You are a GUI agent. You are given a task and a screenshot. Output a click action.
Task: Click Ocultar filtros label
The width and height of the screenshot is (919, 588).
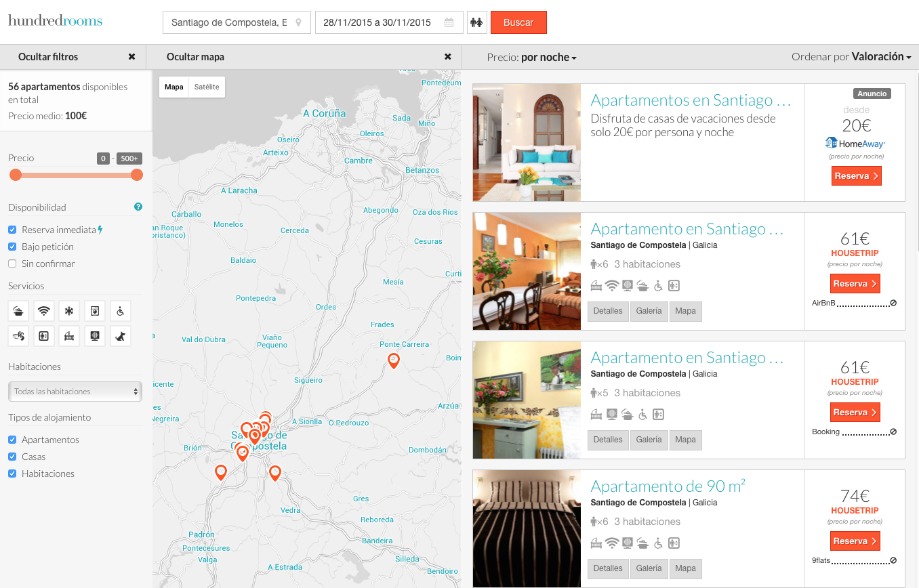click(48, 57)
